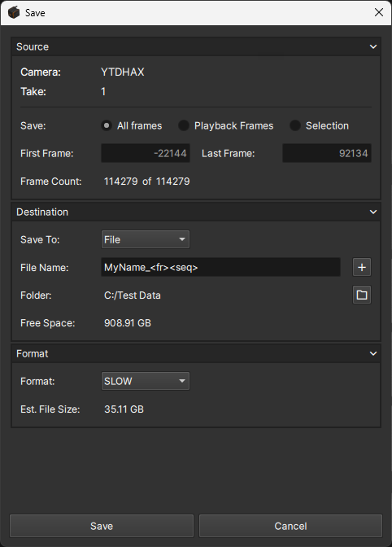The image size is (392, 547).
Task: Select the All frames radio button
Action: pyautogui.click(x=107, y=125)
